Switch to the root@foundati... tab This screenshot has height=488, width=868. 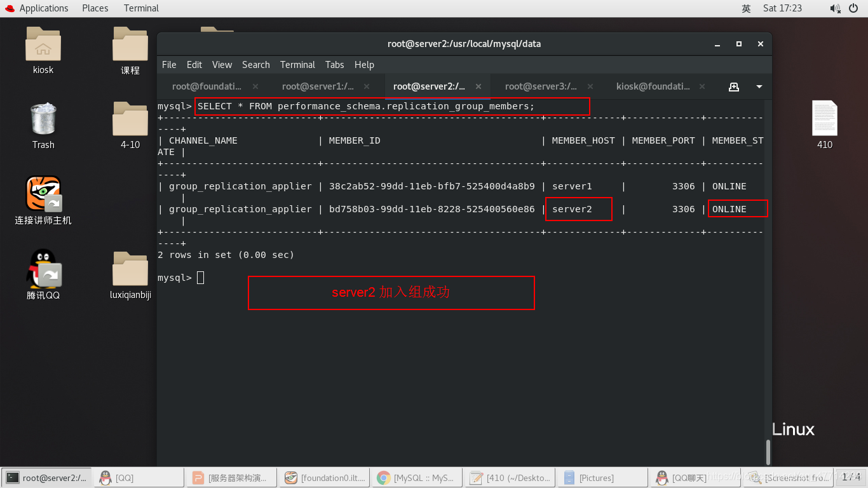(x=207, y=86)
